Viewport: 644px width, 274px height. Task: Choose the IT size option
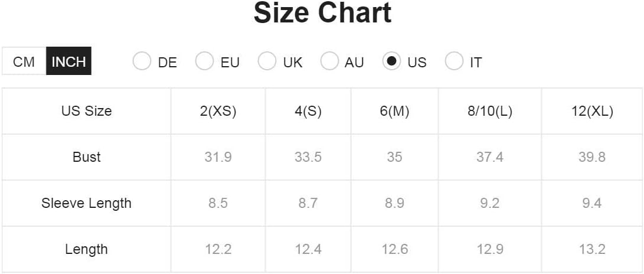click(x=455, y=61)
